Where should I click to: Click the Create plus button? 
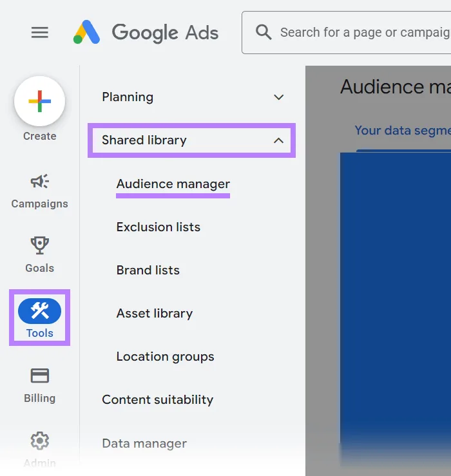point(39,101)
